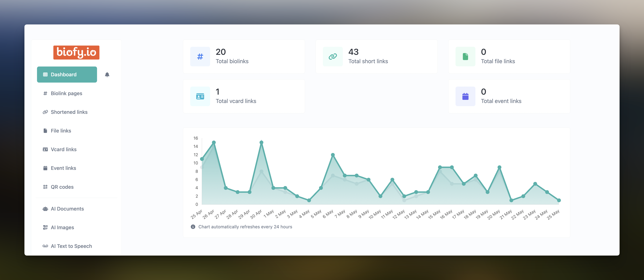Click the hashtag icon on Total biolinks card
Screen dimensions: 644x280
click(200, 57)
